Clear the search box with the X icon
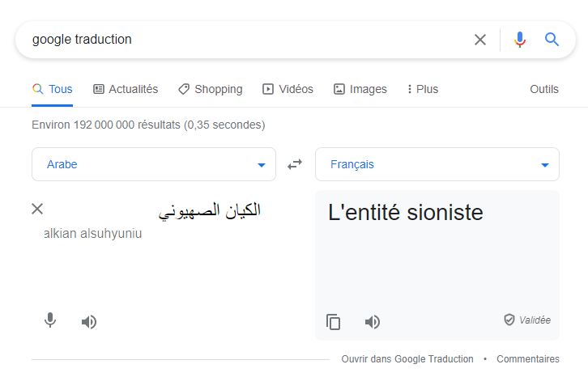The height and width of the screenshot is (377, 588). pyautogui.click(x=480, y=40)
